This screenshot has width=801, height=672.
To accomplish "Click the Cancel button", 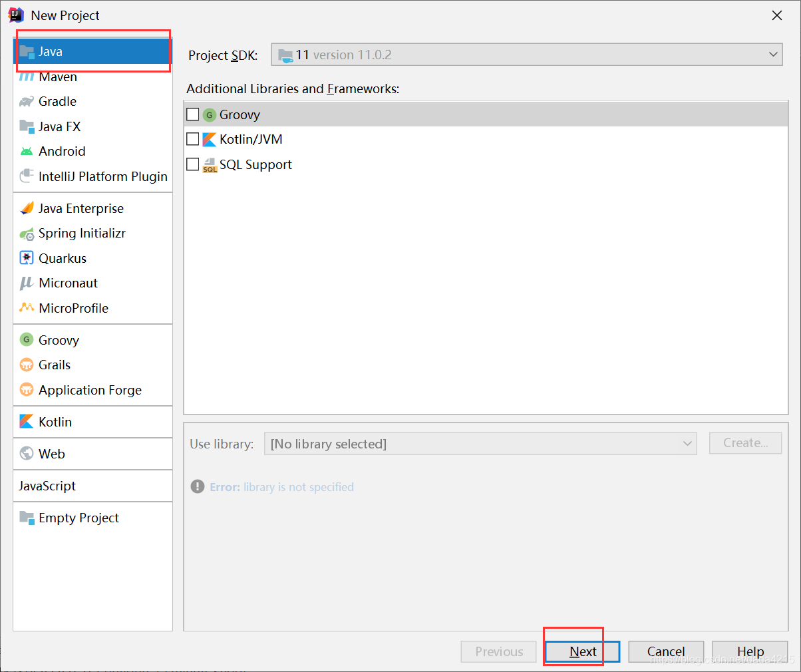I will tap(666, 651).
